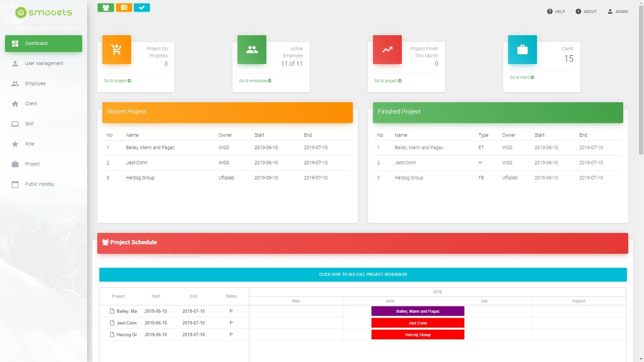Image resolution: width=644 pixels, height=362 pixels.
Task: Select the User Management sidebar icon
Action: coord(15,63)
